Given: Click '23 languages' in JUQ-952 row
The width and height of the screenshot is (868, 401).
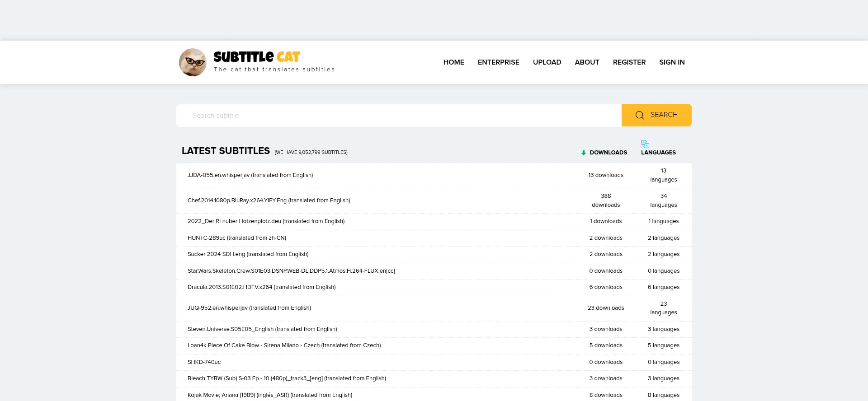Looking at the screenshot, I should tap(664, 308).
